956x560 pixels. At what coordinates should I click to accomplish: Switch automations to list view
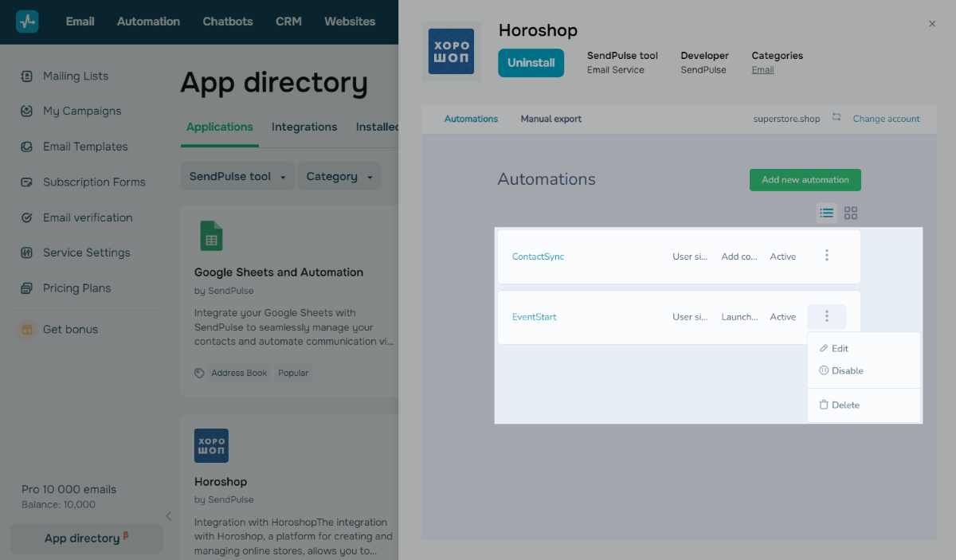click(x=827, y=213)
